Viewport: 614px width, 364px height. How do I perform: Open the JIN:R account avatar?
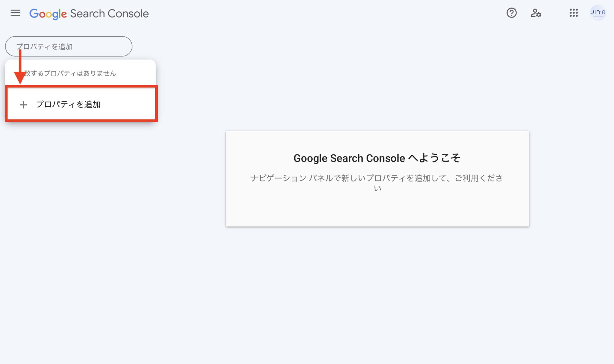click(598, 13)
